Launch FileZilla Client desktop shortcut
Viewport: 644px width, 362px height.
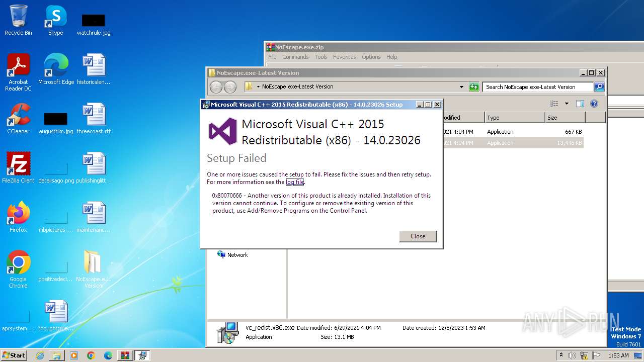tap(18, 167)
